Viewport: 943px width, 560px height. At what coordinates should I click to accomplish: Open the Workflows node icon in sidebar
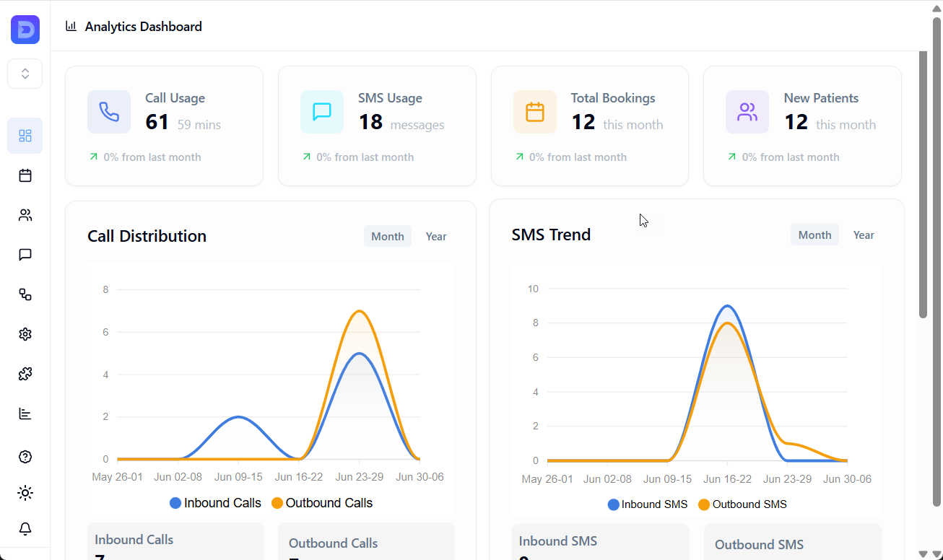coord(25,294)
